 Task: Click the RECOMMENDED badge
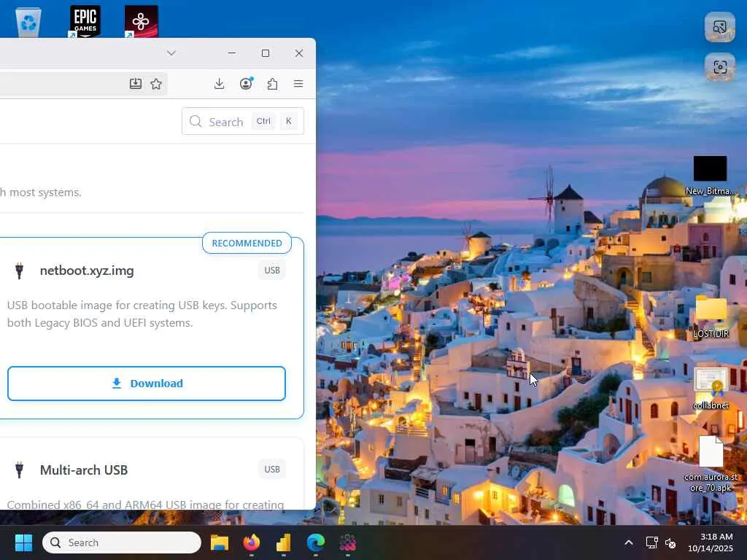tap(247, 243)
